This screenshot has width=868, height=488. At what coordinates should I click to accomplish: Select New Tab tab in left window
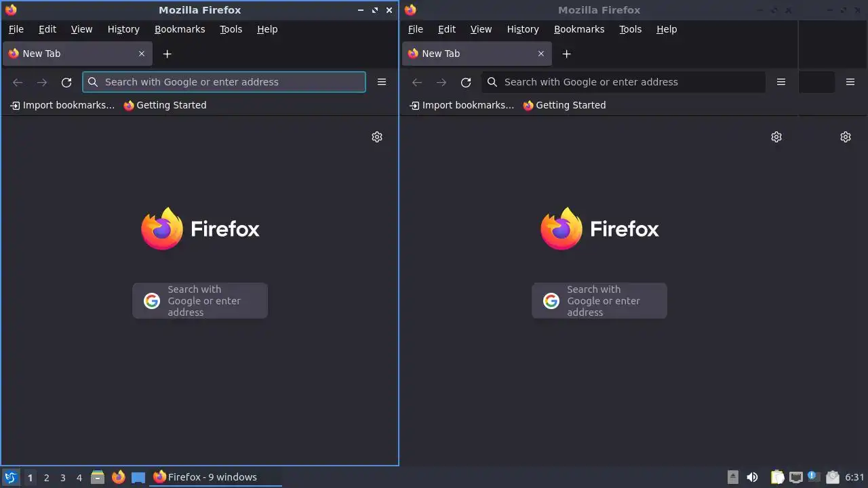tap(77, 54)
